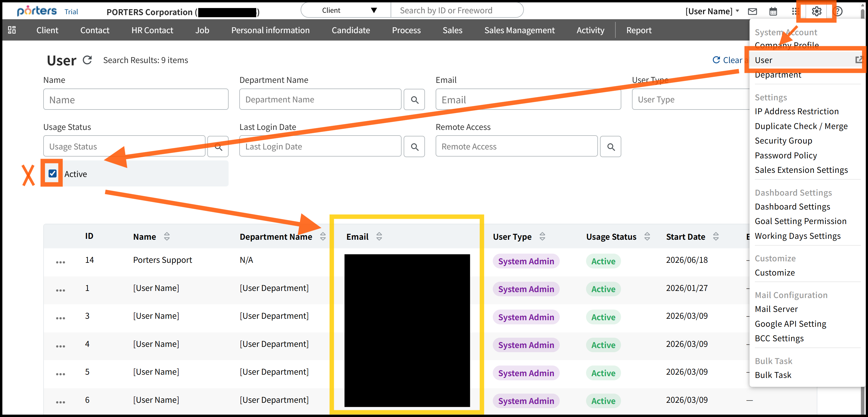Viewport: 868px width, 417px height.
Task: Focus Search by ID or Freeword box
Action: (457, 10)
